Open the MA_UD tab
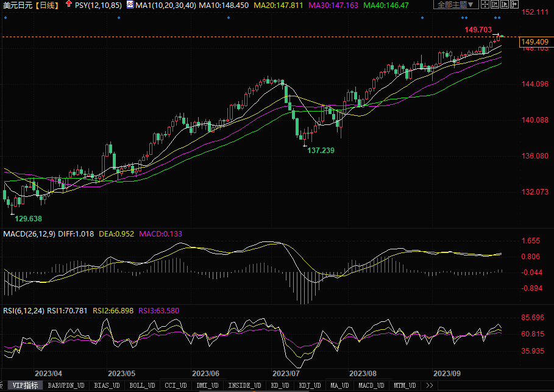Viewport: 554px width, 392px height. click(x=339, y=385)
